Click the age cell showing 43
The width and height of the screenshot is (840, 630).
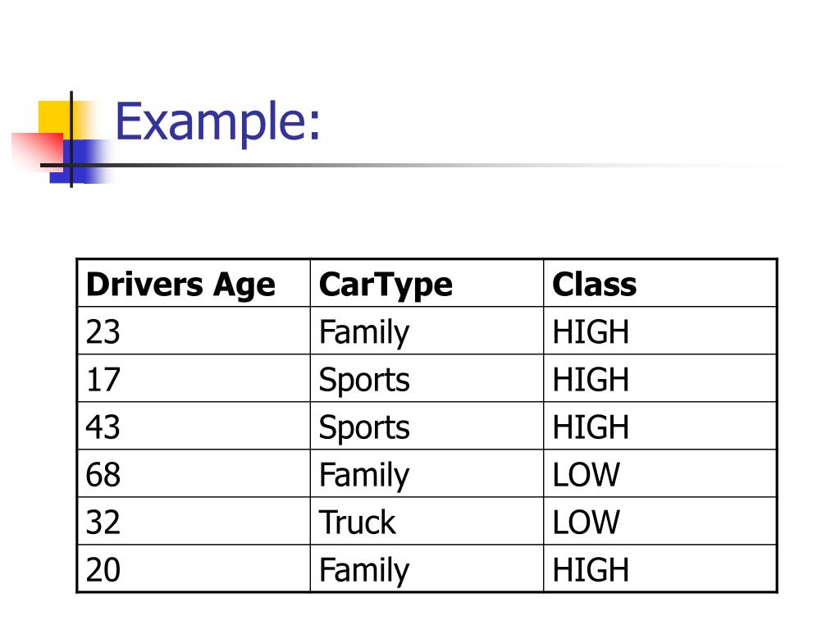(x=194, y=426)
